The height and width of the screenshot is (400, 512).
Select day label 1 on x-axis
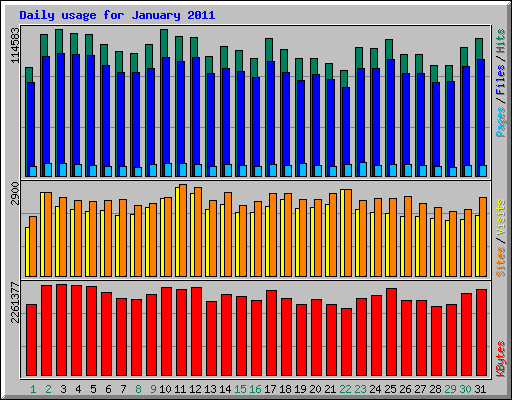[x=33, y=389]
